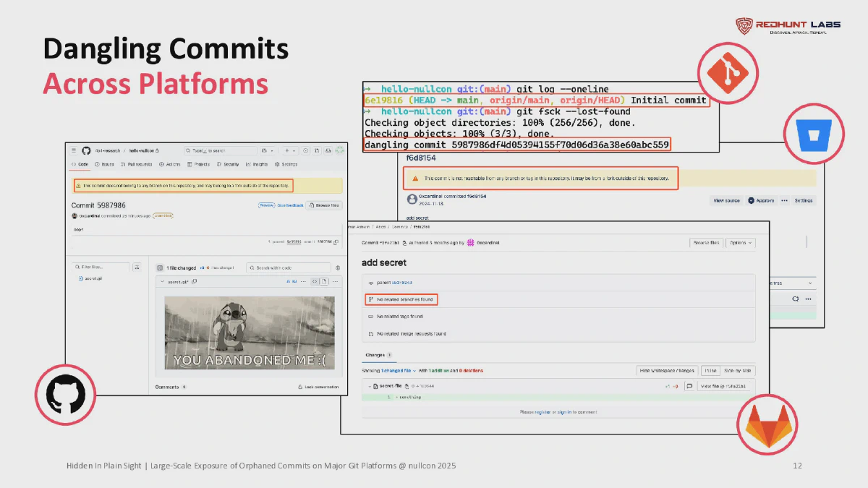Click the GitHub Give feedback link
Image resolution: width=868 pixels, height=488 pixels.
pyautogui.click(x=290, y=205)
